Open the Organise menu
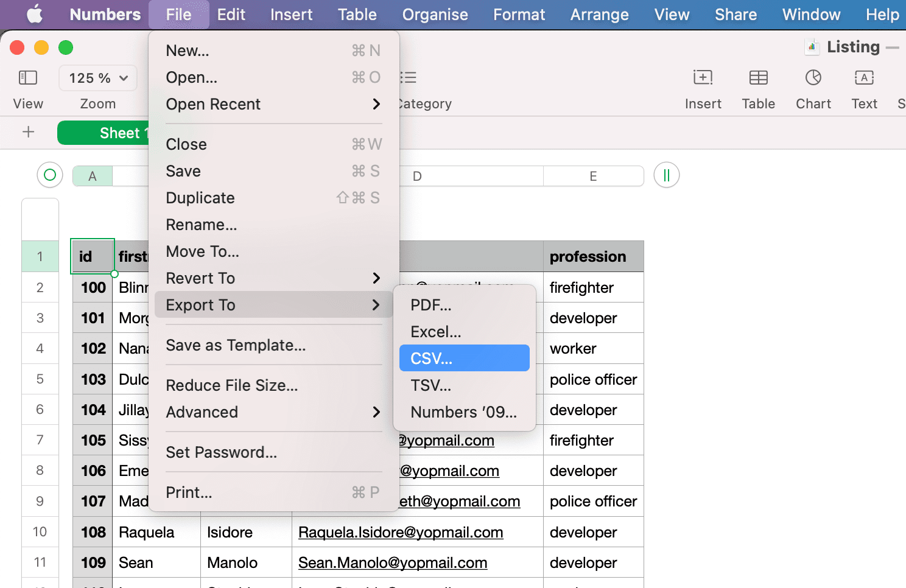 pos(435,14)
